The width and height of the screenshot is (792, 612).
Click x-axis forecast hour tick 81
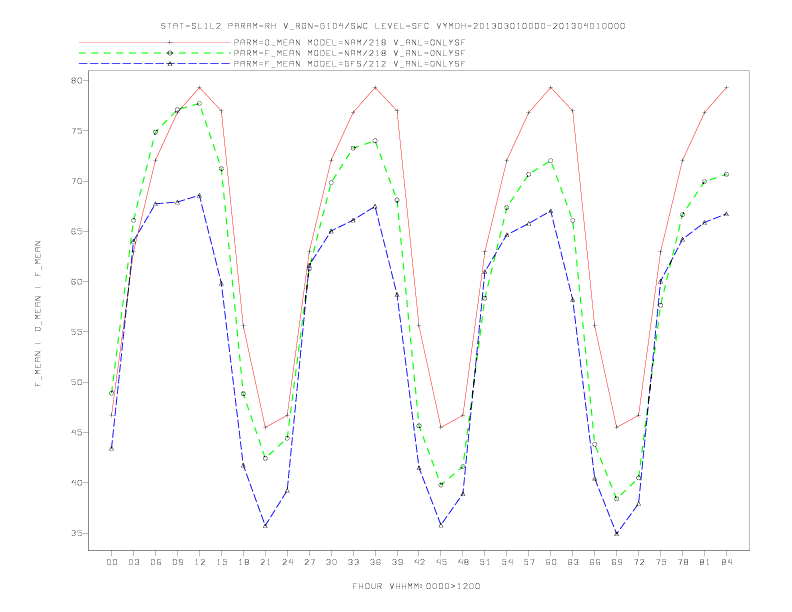tap(705, 562)
